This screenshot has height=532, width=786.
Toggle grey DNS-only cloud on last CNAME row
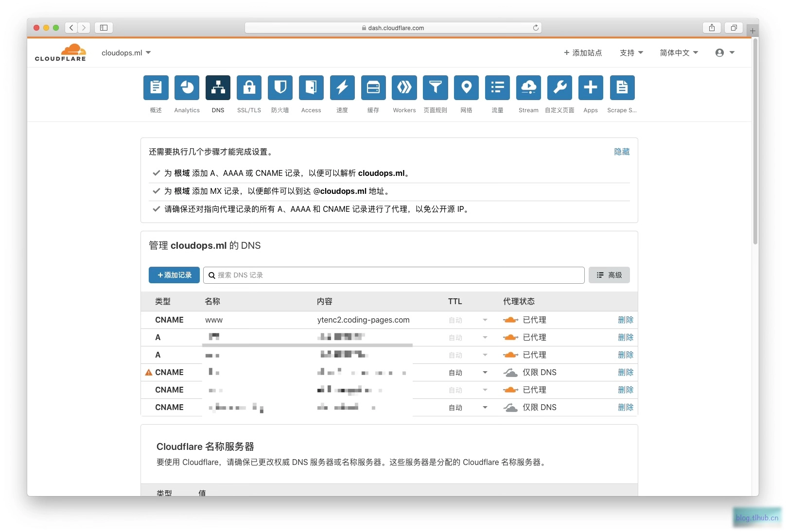click(x=510, y=408)
